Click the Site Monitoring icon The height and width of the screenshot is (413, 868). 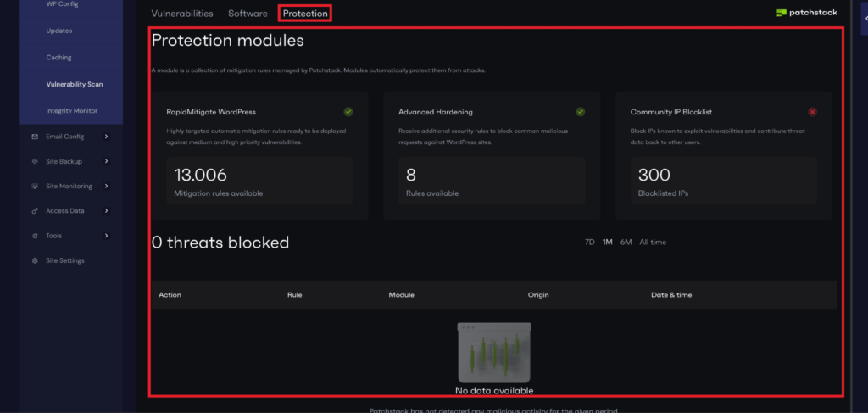point(35,186)
